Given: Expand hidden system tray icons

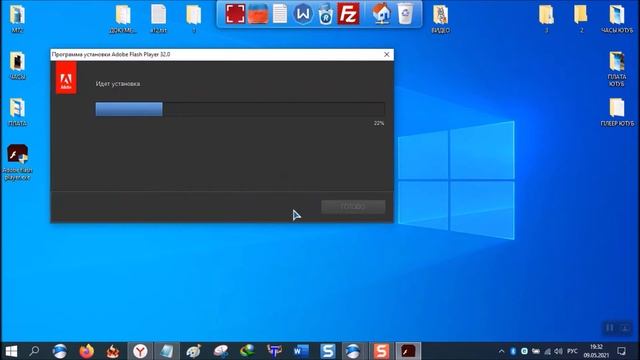Looking at the screenshot, I should tap(502, 351).
